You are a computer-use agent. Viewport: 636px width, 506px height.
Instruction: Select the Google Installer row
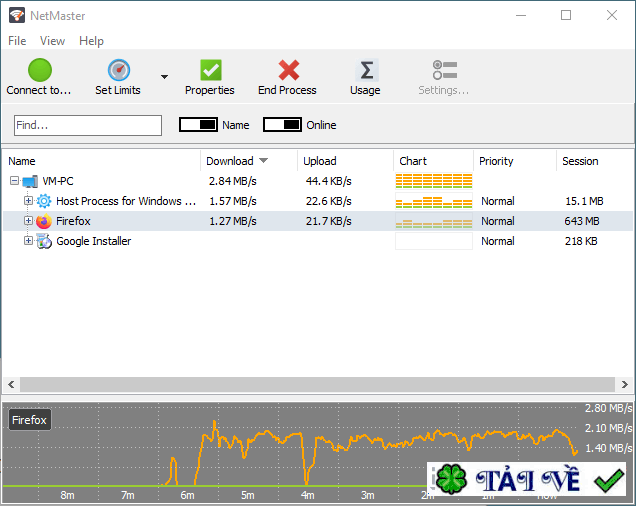click(x=318, y=241)
